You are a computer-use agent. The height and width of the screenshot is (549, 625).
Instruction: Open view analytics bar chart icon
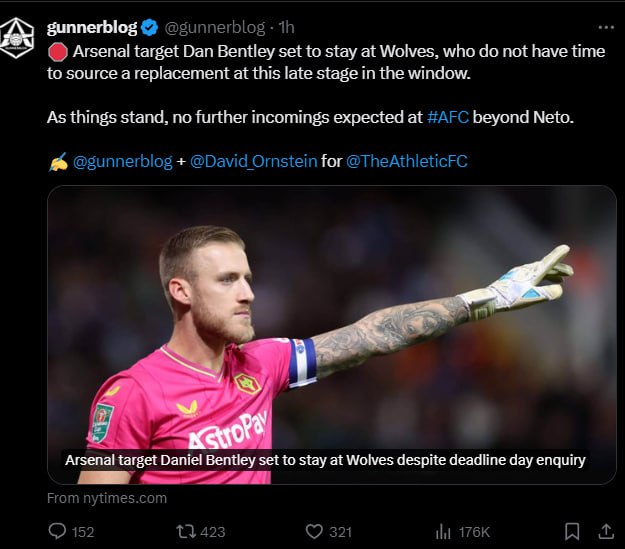pos(444,531)
